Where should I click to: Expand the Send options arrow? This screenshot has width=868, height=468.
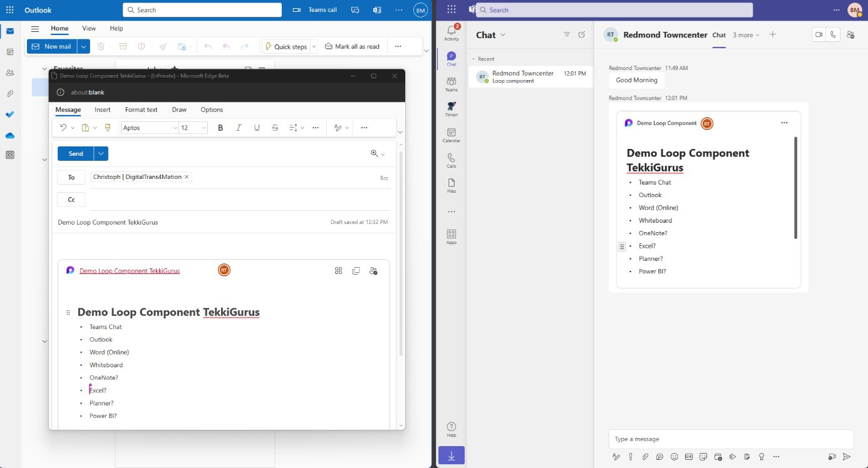coord(101,153)
